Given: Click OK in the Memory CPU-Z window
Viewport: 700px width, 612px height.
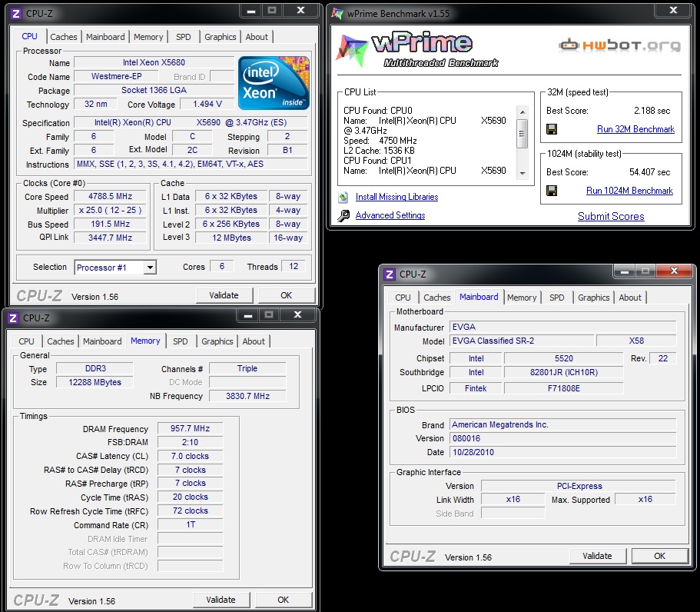Looking at the screenshot, I should 283,600.
